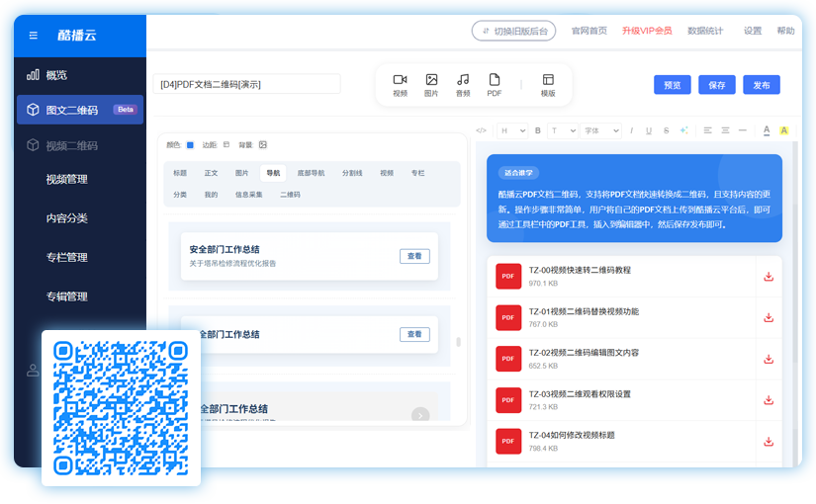Click the 切换旧版后台 button
This screenshot has height=504, width=816.
point(513,31)
